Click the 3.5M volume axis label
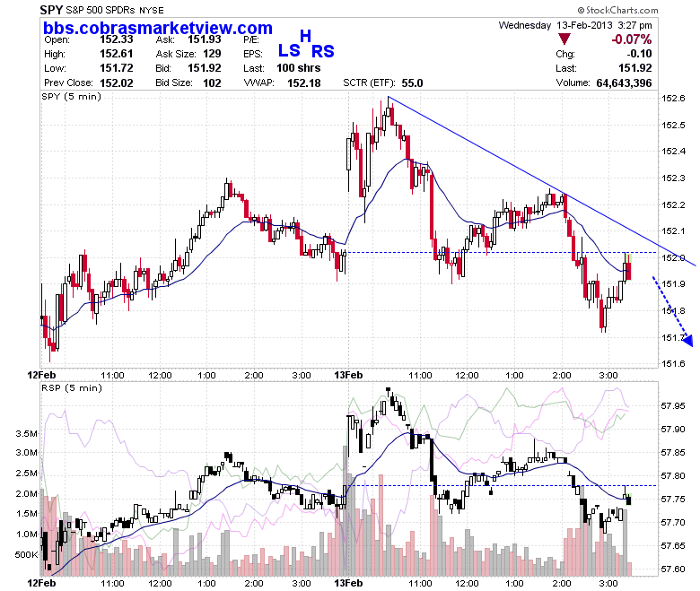The height and width of the screenshot is (591, 700). pyautogui.click(x=27, y=433)
